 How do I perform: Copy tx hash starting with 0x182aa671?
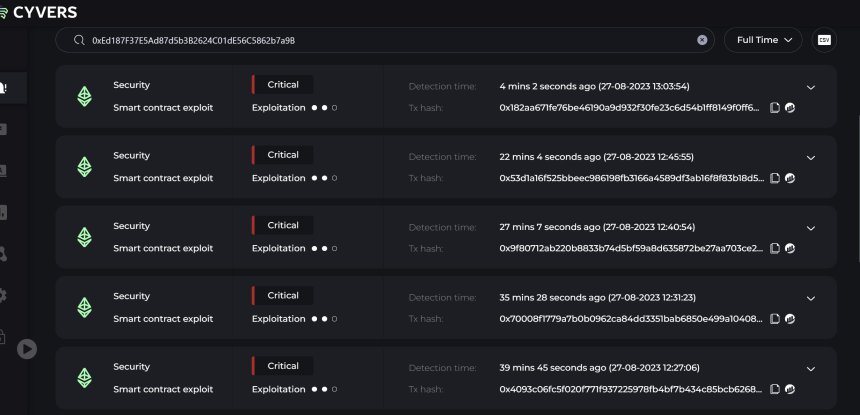(x=775, y=108)
